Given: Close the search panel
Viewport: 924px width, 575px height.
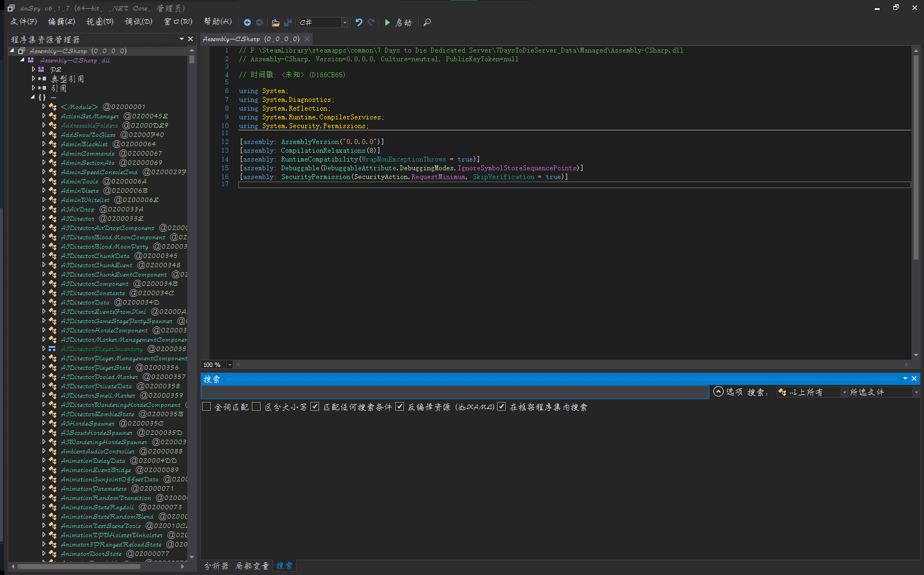Looking at the screenshot, I should (x=914, y=378).
